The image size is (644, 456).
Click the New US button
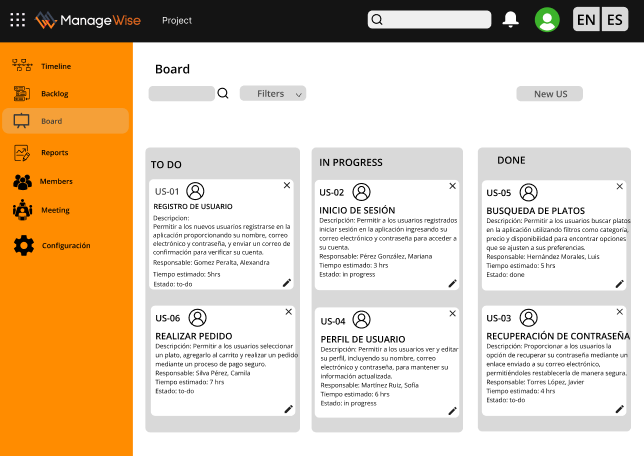click(x=549, y=93)
